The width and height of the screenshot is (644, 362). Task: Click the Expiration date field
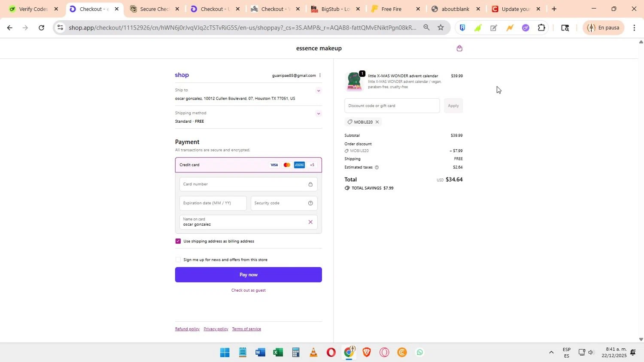213,203
